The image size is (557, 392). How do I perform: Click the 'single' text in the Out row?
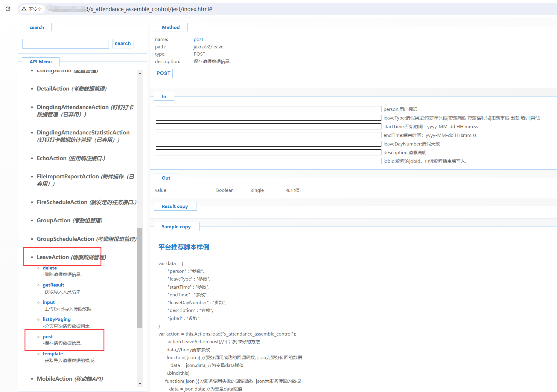258,190
